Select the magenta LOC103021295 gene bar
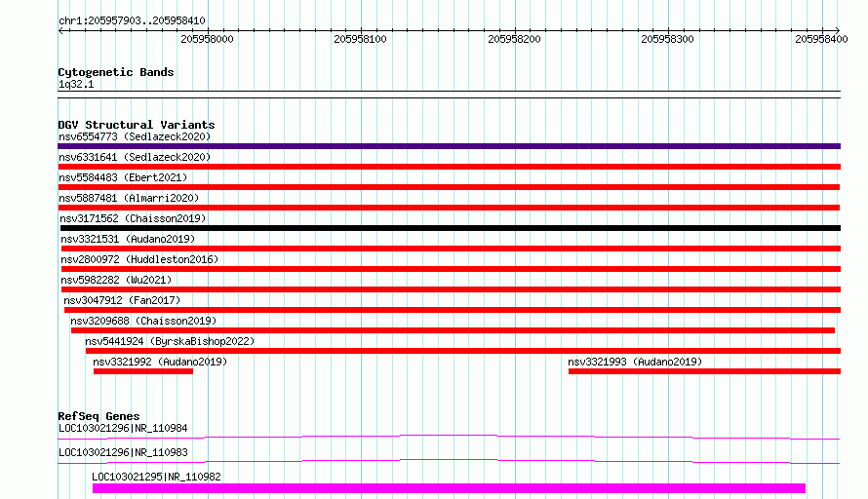Screen dimensions: 868x499 coord(449,488)
